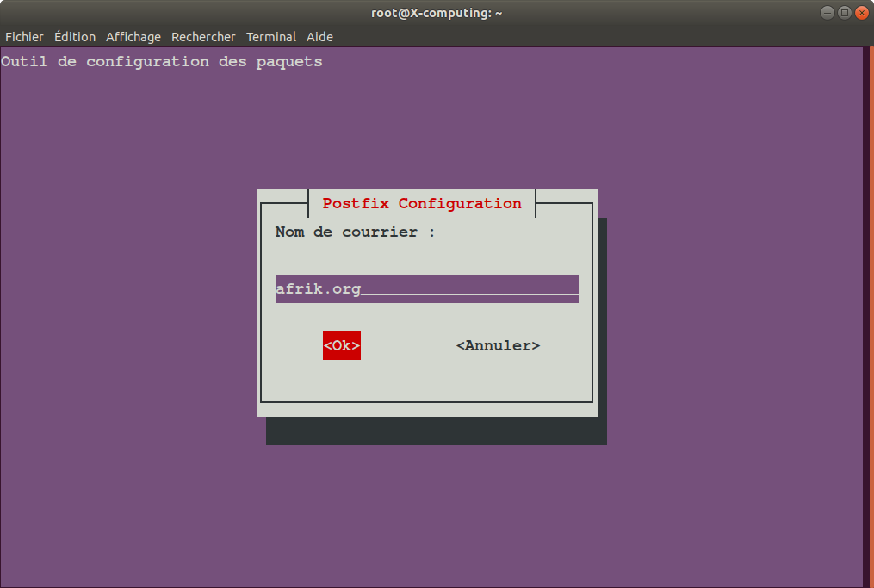The image size is (874, 588).
Task: Click 'Outil de configuration des paquets' header text
Action: click(x=162, y=61)
